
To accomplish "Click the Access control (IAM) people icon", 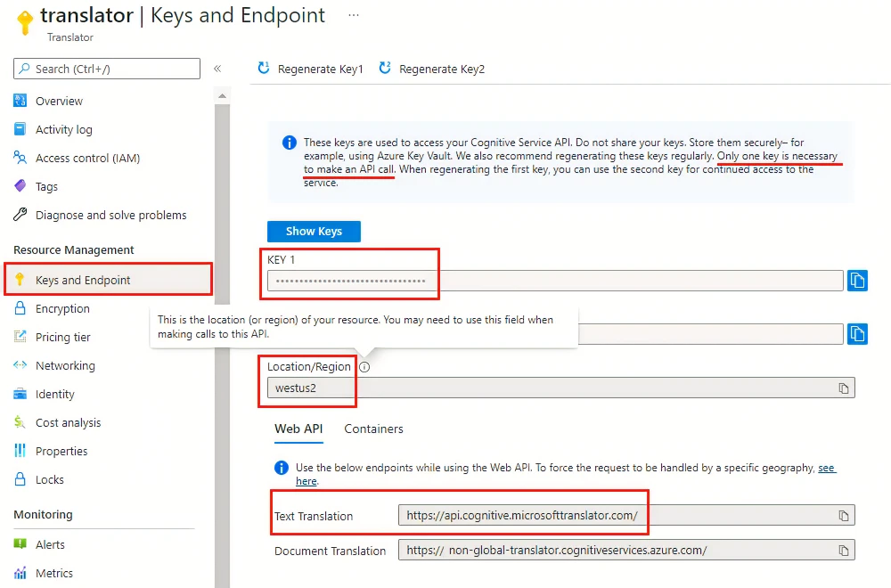I will (x=20, y=158).
